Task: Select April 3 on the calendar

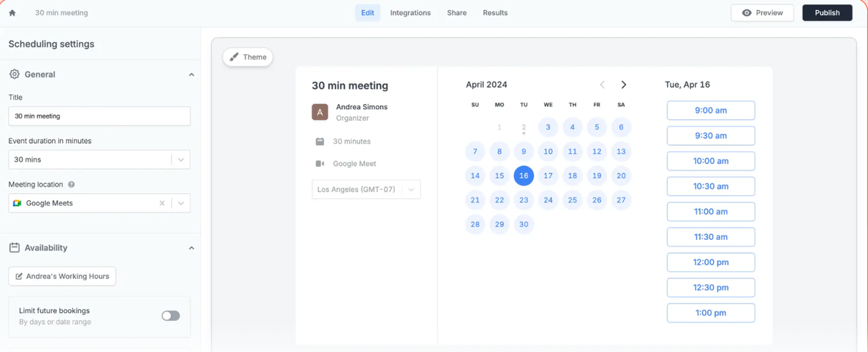Action: pos(548,127)
